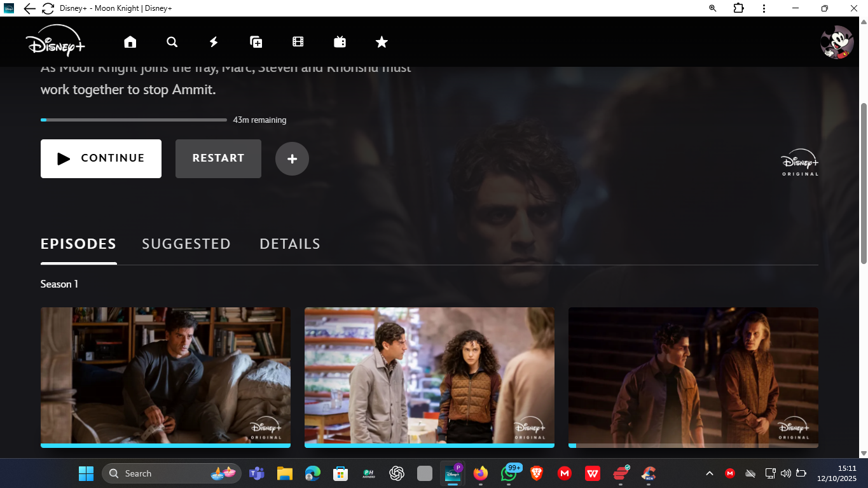Open the Search icon in the navbar

(x=172, y=41)
